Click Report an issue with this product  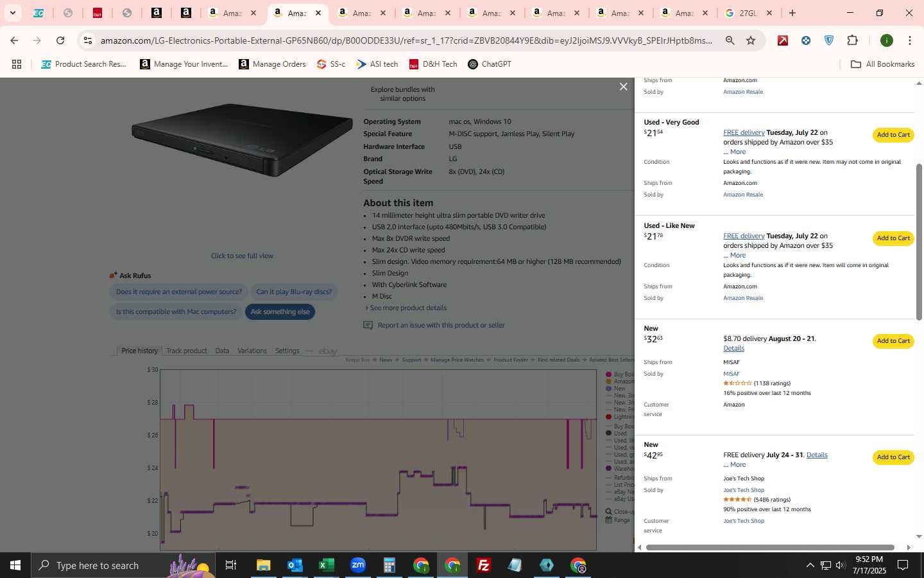(x=441, y=326)
